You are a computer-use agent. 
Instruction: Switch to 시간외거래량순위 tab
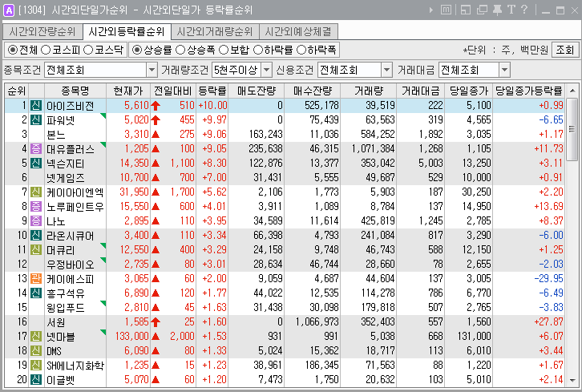(215, 31)
